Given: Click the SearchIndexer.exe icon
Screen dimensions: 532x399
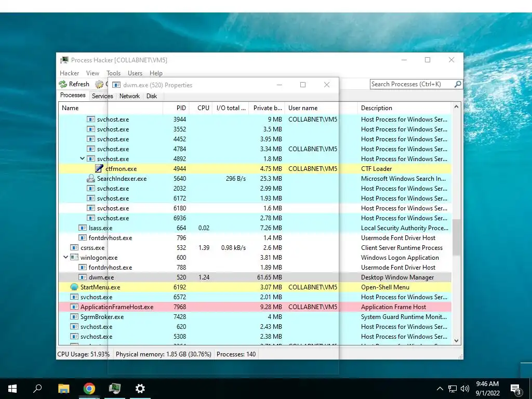Looking at the screenshot, I should coord(90,178).
